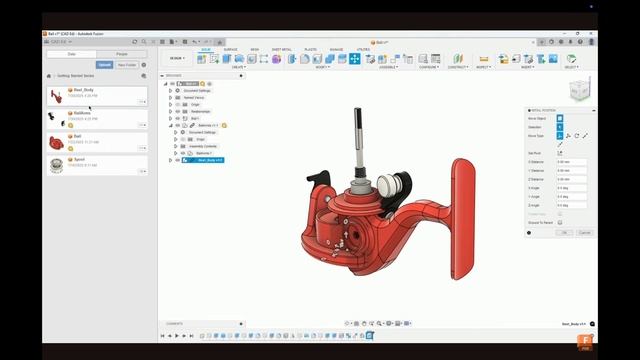
Task: Open the help icon in the top right bar
Action: click(x=580, y=42)
